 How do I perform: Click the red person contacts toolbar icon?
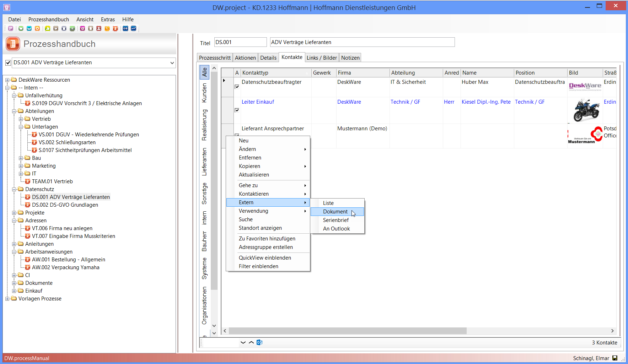click(99, 28)
